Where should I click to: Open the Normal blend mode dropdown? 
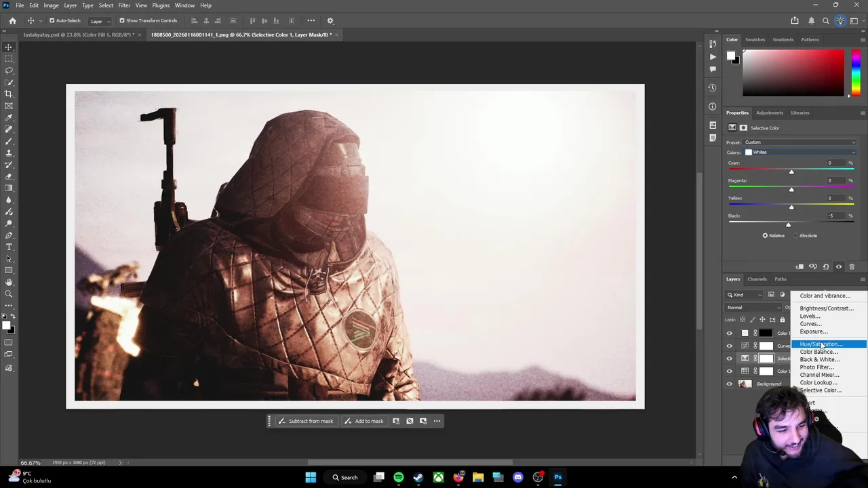(x=754, y=307)
